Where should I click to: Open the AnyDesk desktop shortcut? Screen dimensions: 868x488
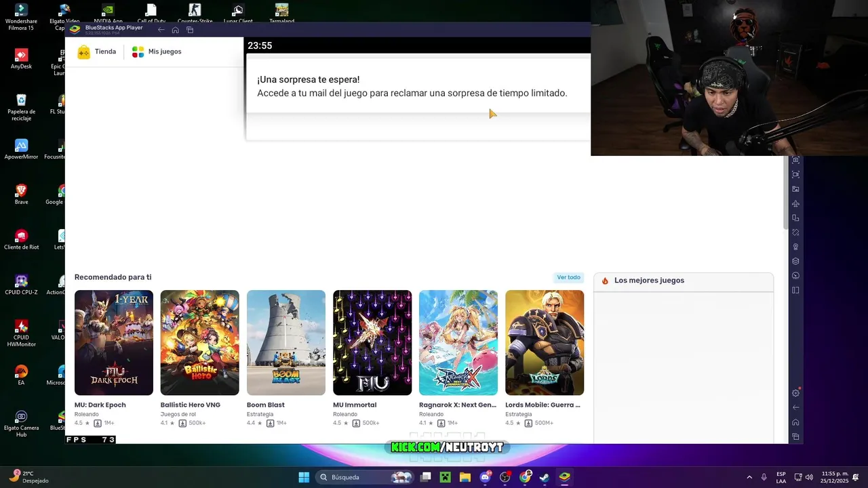(x=21, y=60)
